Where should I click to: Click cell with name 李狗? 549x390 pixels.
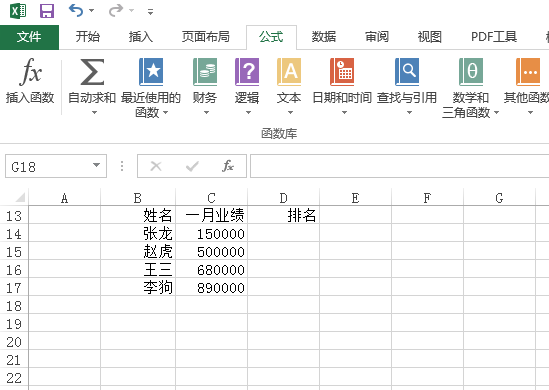click(x=138, y=287)
